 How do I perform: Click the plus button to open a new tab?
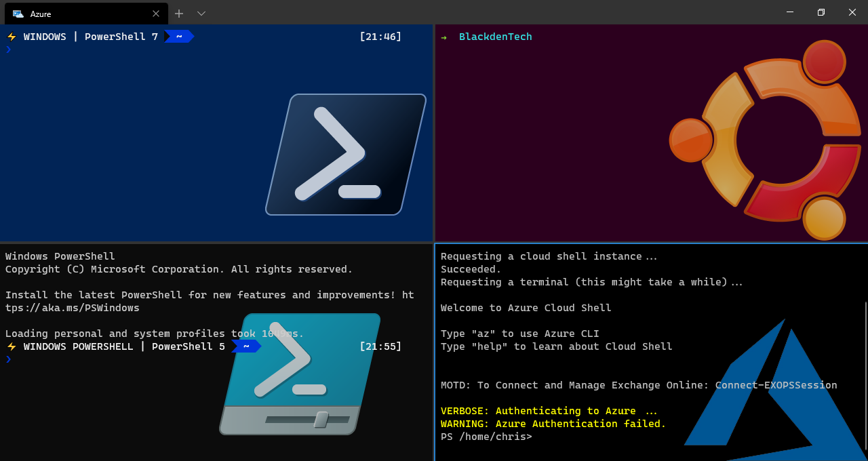coord(178,13)
